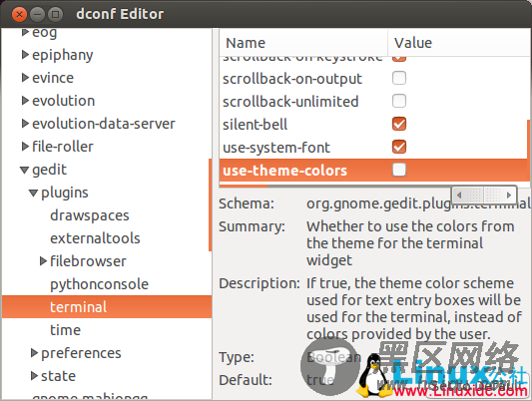Expand the epiphany tree node
Viewport: 532px width, 401px height.
pos(25,55)
